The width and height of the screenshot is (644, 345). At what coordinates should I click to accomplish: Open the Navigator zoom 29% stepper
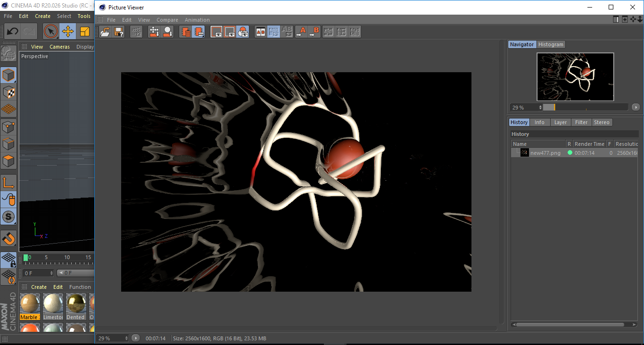(540, 108)
